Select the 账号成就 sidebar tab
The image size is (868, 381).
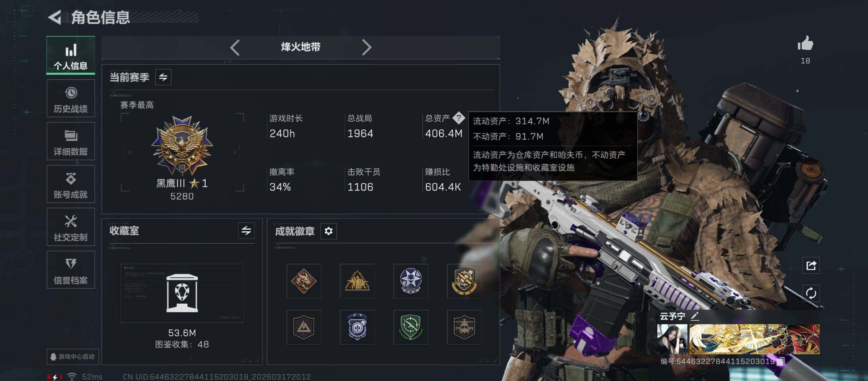pyautogui.click(x=71, y=184)
